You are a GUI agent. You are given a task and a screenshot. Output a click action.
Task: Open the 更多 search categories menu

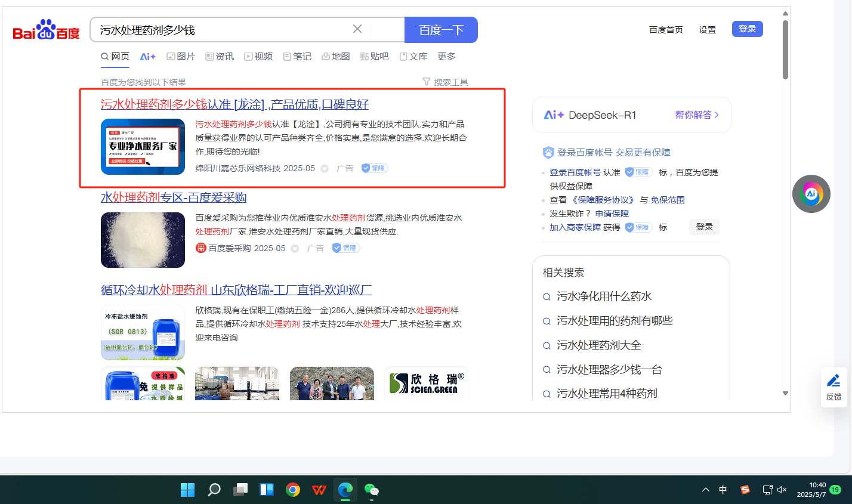tap(446, 56)
